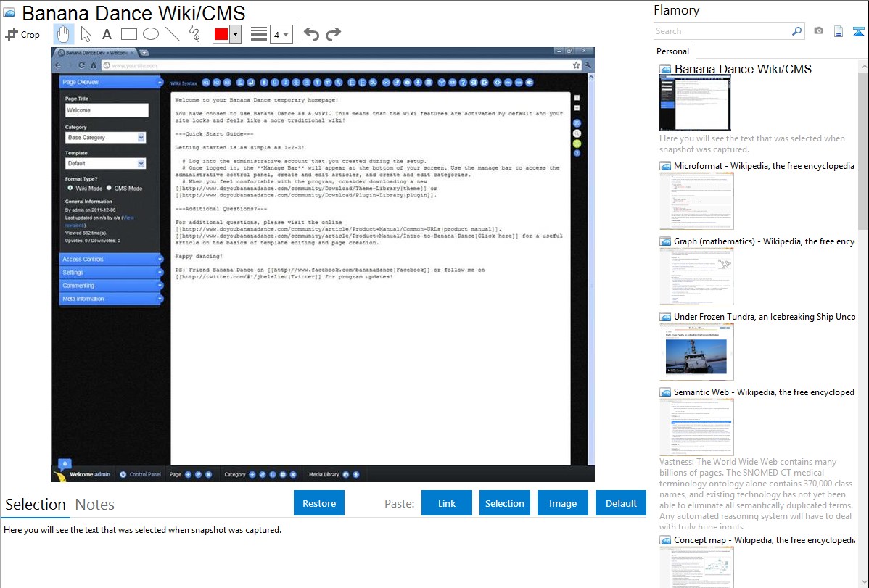This screenshot has height=588, width=869.
Task: Open the Template Default dropdown
Action: 105,163
